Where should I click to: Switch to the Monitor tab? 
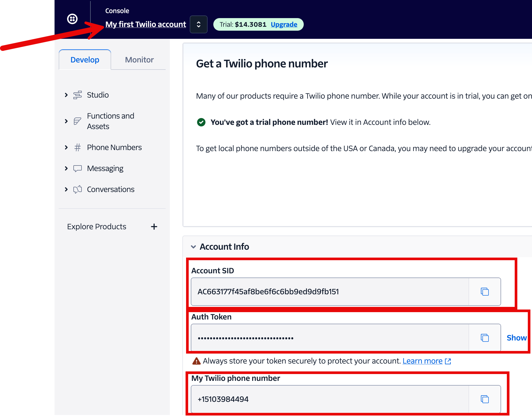[x=139, y=60]
